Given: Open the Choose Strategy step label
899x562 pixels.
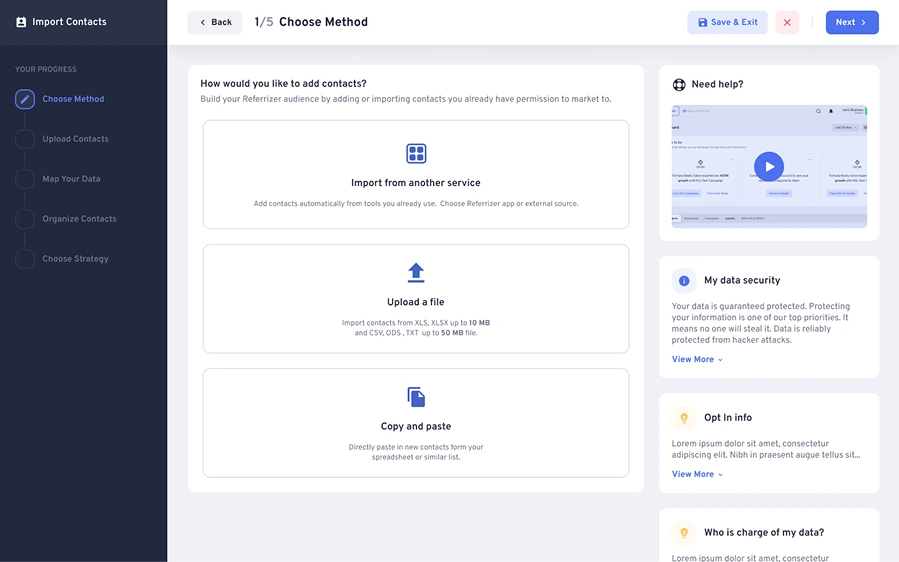Looking at the screenshot, I should click(x=75, y=259).
